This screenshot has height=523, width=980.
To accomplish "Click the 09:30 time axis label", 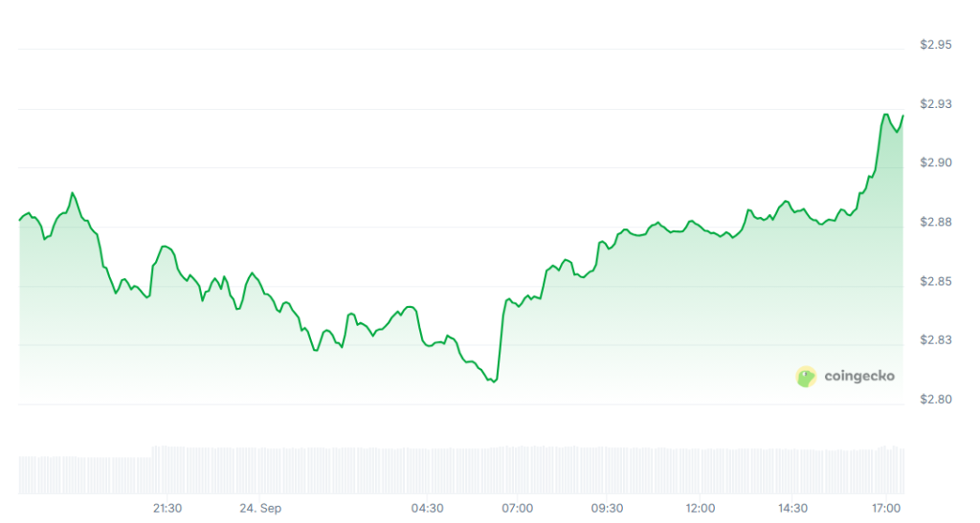I will tap(608, 508).
